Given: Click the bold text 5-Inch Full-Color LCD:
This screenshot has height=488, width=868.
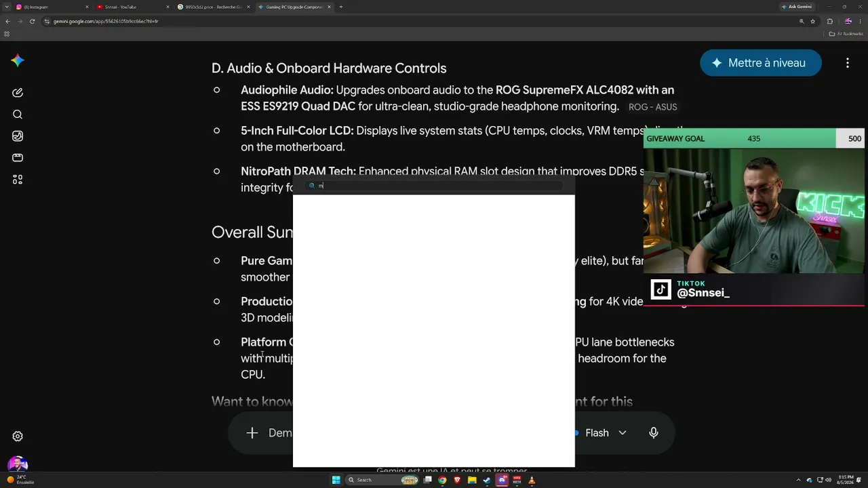Looking at the screenshot, I should pyautogui.click(x=297, y=131).
